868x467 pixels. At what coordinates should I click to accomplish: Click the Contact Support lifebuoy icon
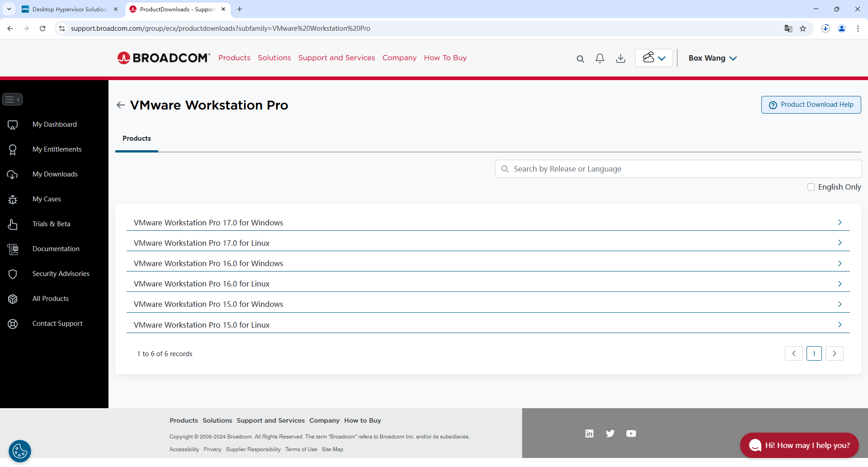point(13,324)
